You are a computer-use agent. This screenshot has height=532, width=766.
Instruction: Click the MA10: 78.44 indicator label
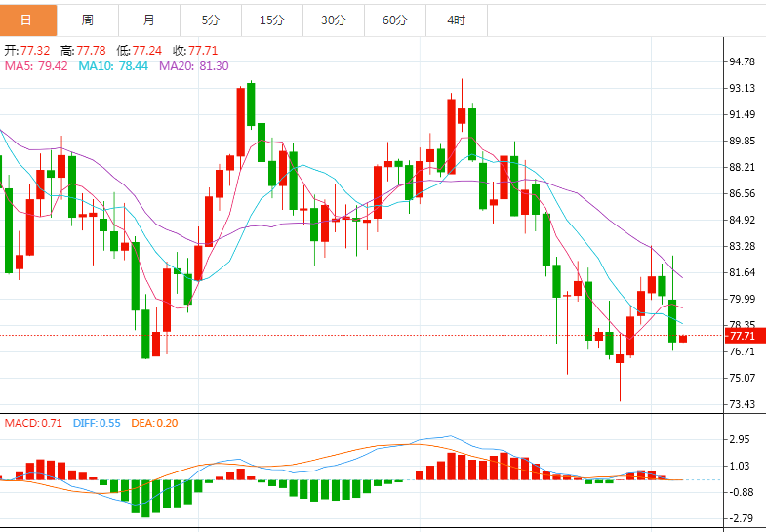click(113, 66)
